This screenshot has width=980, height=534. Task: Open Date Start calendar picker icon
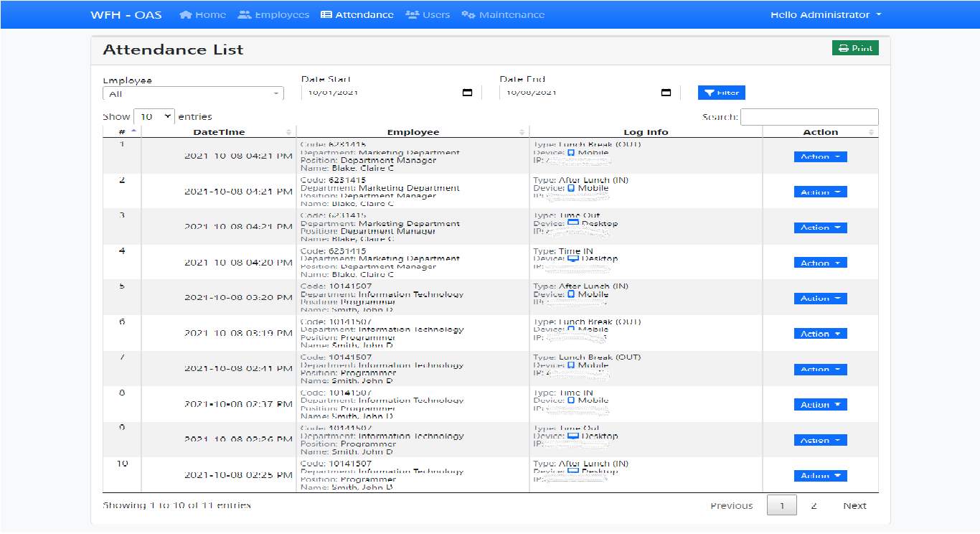tap(467, 93)
